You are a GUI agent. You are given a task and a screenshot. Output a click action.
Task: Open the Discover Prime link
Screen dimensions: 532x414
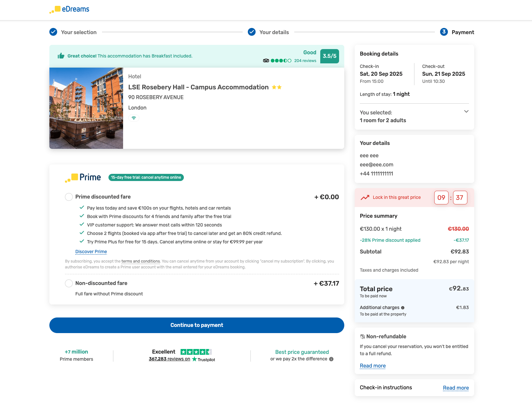91,252
